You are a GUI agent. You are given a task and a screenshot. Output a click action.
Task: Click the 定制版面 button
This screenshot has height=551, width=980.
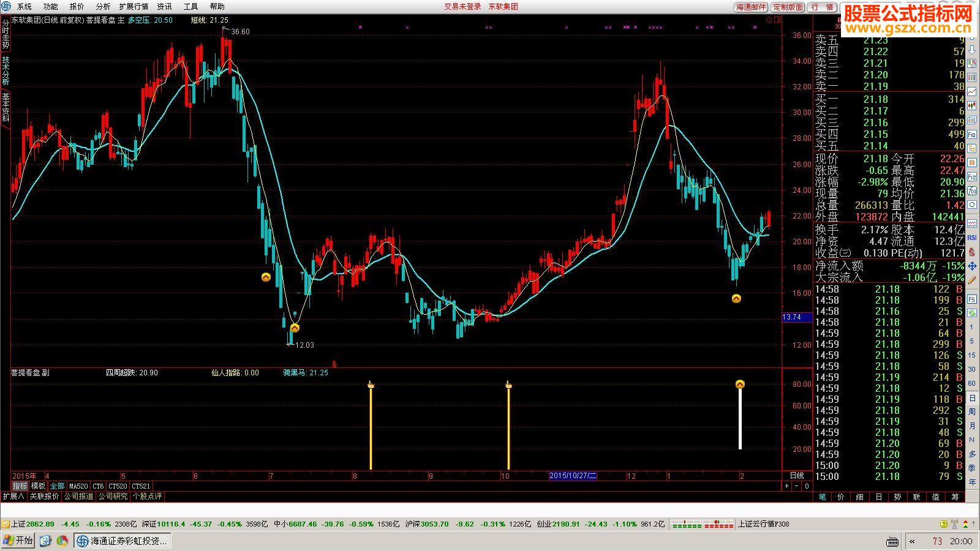point(788,7)
